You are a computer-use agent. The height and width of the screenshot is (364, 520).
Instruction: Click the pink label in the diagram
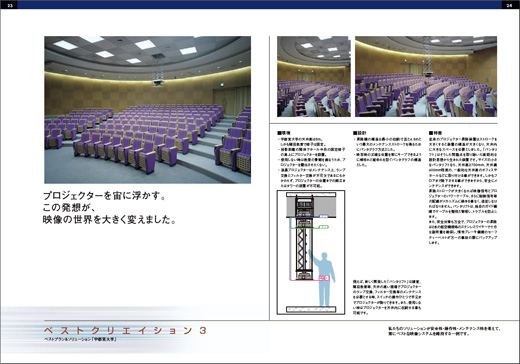point(324,278)
